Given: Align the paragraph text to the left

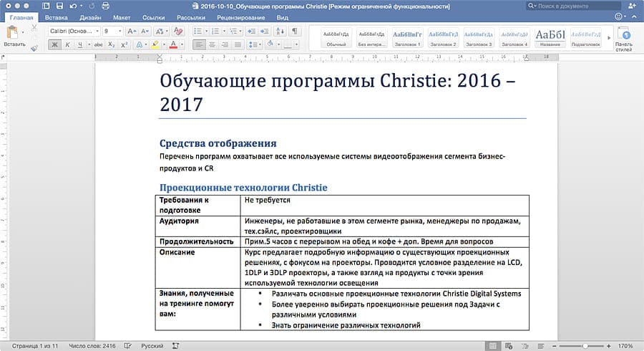Looking at the screenshot, I should (x=199, y=44).
